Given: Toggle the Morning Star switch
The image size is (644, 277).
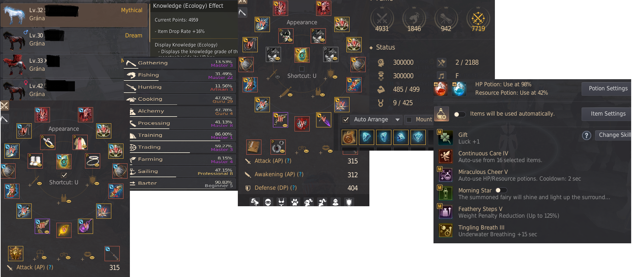Looking at the screenshot, I should [x=501, y=190].
